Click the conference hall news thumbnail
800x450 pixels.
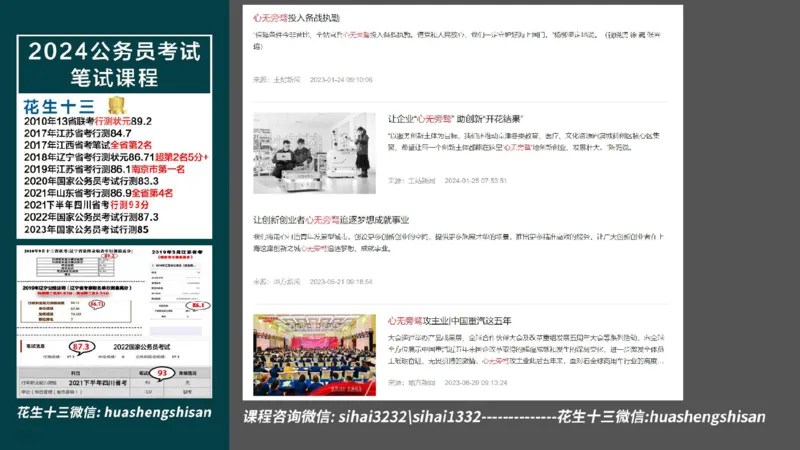pyautogui.click(x=314, y=355)
